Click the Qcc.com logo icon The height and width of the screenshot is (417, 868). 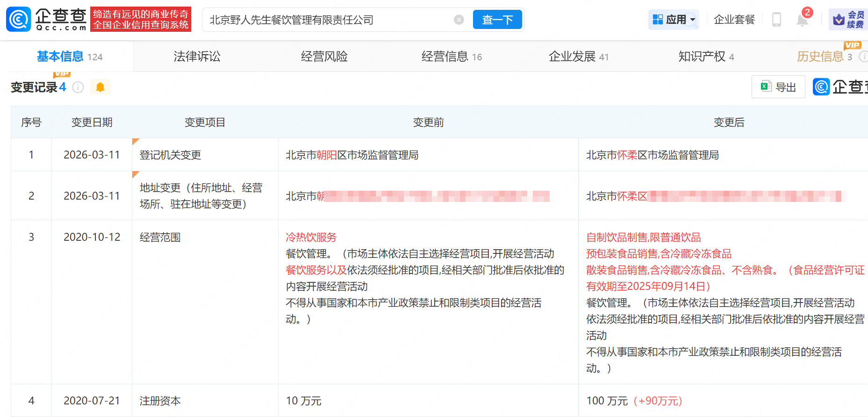[x=19, y=19]
